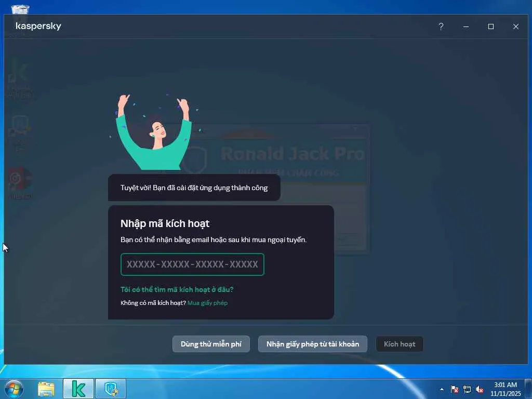This screenshot has height=399, width=532.
Task: Maximize the Kaspersky window
Action: tap(490, 26)
